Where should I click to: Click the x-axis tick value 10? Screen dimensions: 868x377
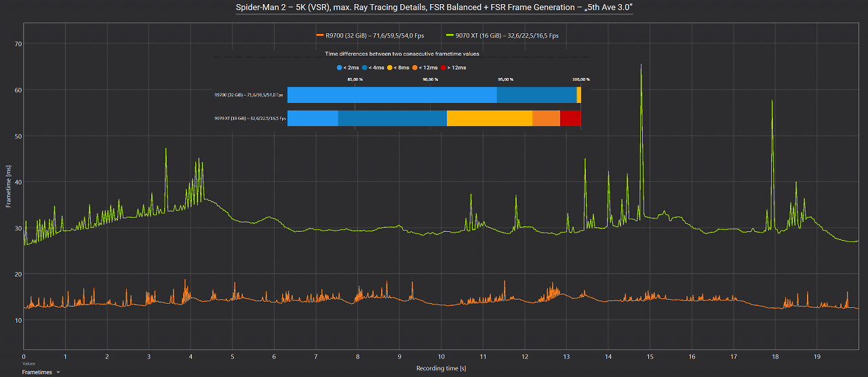coord(441,356)
